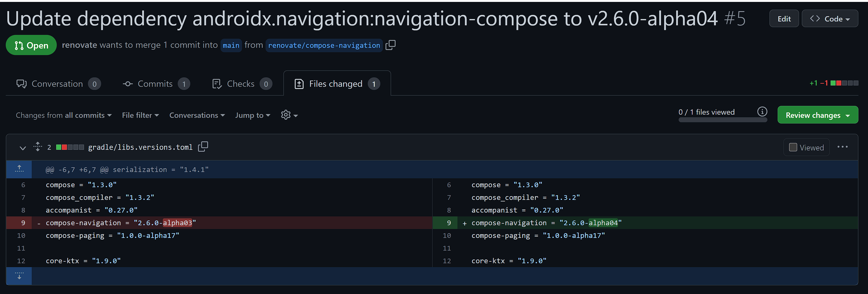The height and width of the screenshot is (294, 868).
Task: Expand all lines icon beside file name
Action: [37, 147]
